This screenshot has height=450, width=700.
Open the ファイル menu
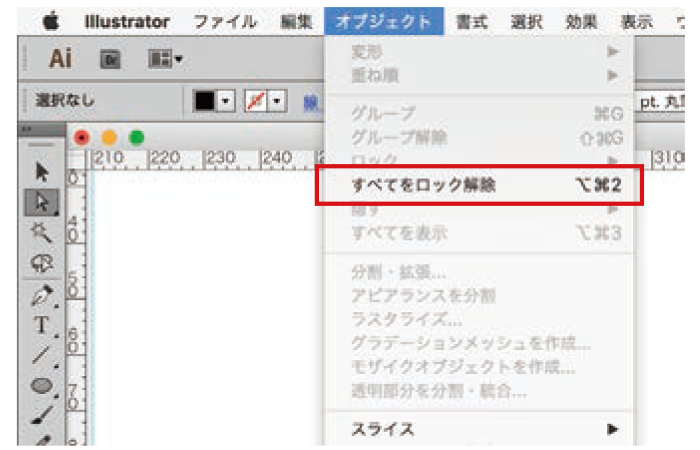pyautogui.click(x=225, y=21)
